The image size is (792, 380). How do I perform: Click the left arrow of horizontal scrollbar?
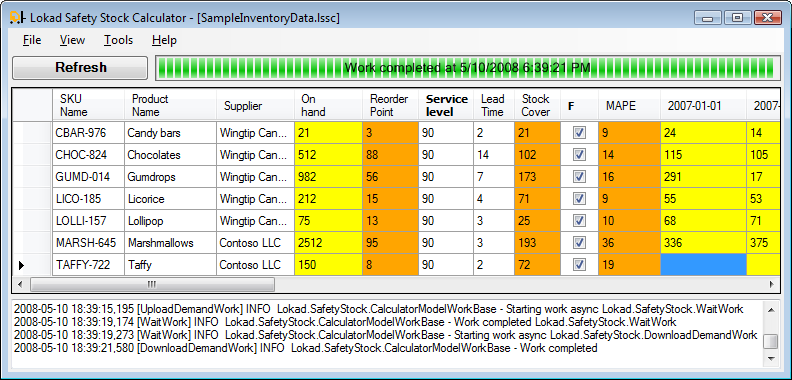pos(20,284)
